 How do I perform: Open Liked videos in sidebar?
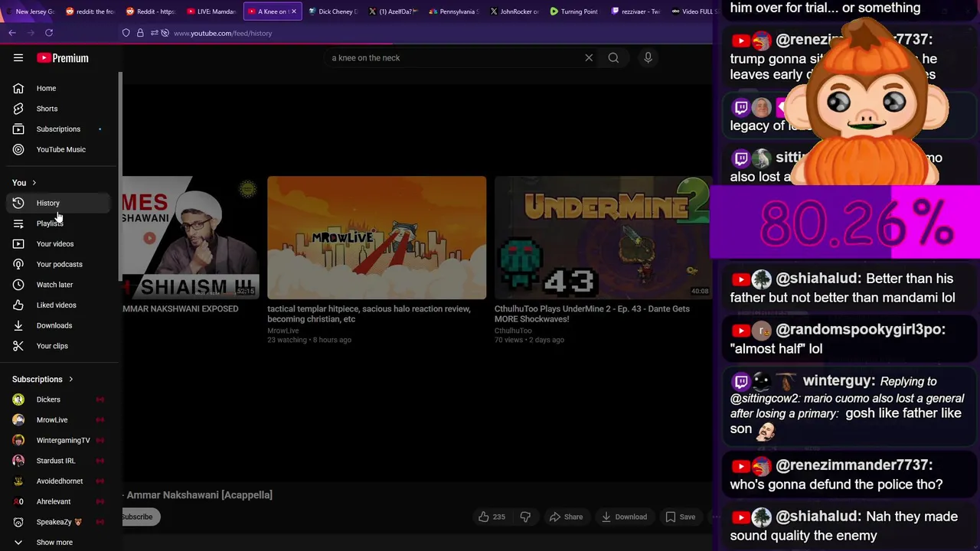tap(60, 305)
